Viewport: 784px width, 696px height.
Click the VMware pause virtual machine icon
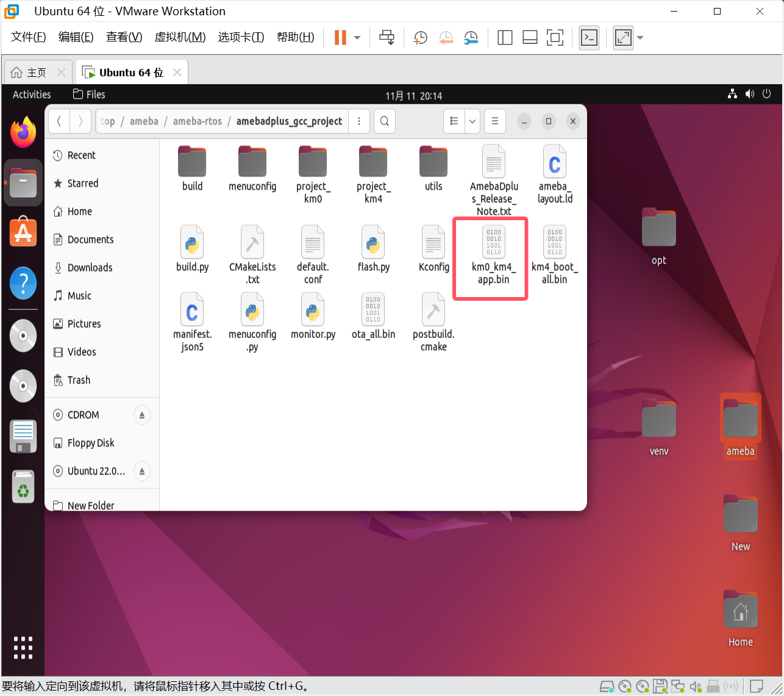(340, 38)
